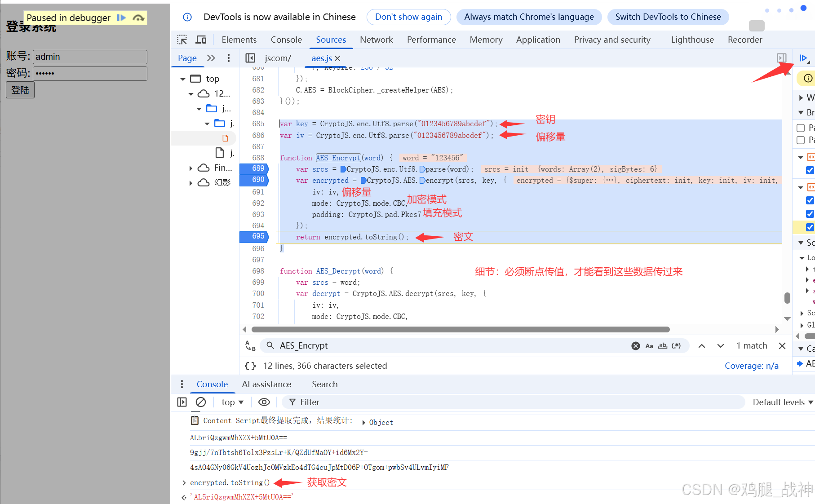Jump to the previous search match

[702, 345]
